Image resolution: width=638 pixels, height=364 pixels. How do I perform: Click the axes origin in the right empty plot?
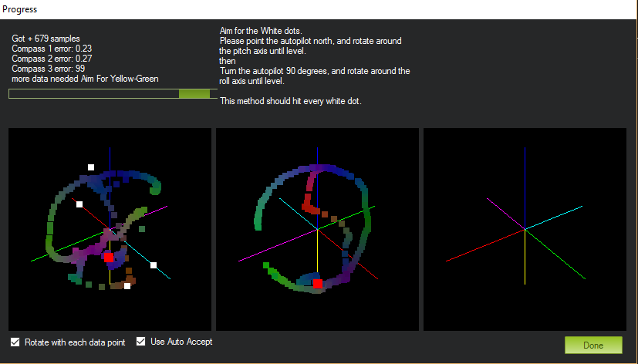525,229
